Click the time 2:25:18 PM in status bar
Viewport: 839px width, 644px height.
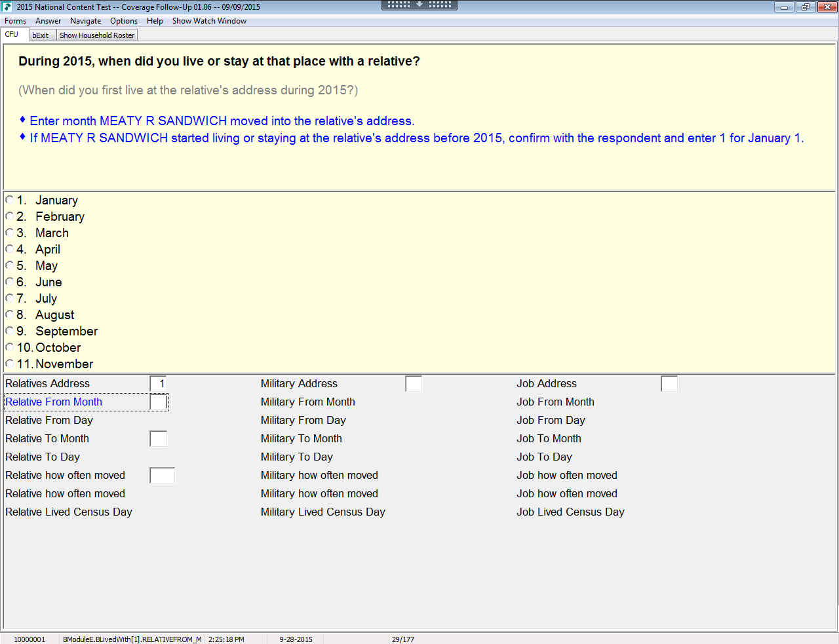[226, 639]
